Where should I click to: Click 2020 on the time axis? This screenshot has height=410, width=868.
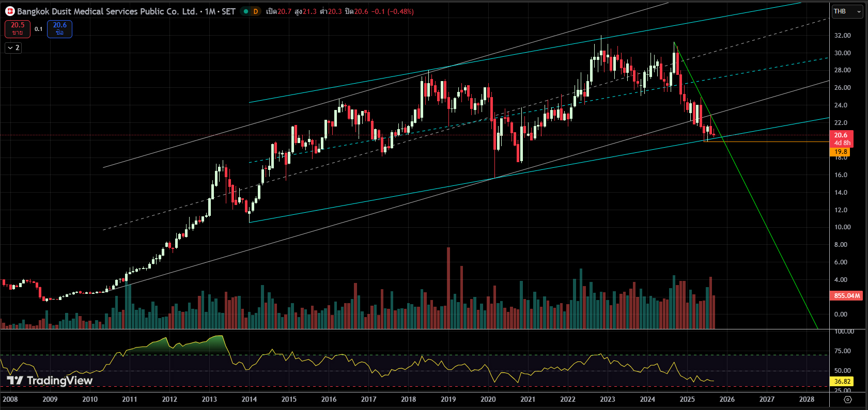(x=488, y=399)
